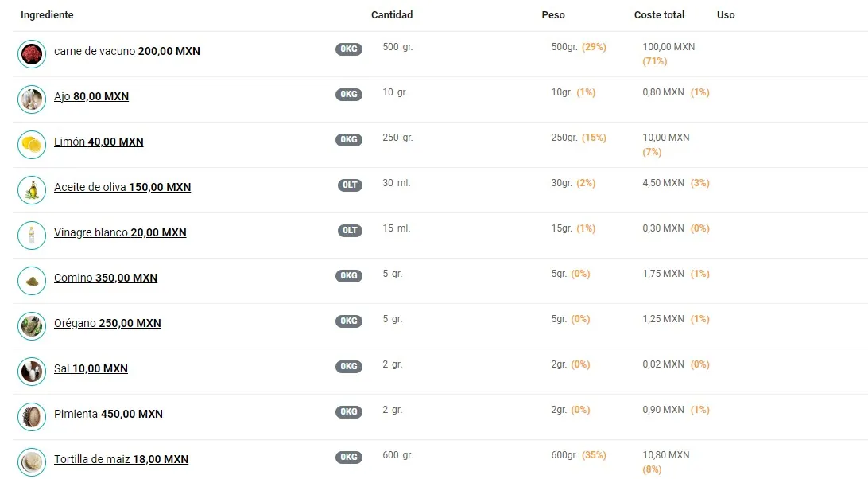Open the carne de vacuno 200,00 MXN link

tap(126, 51)
